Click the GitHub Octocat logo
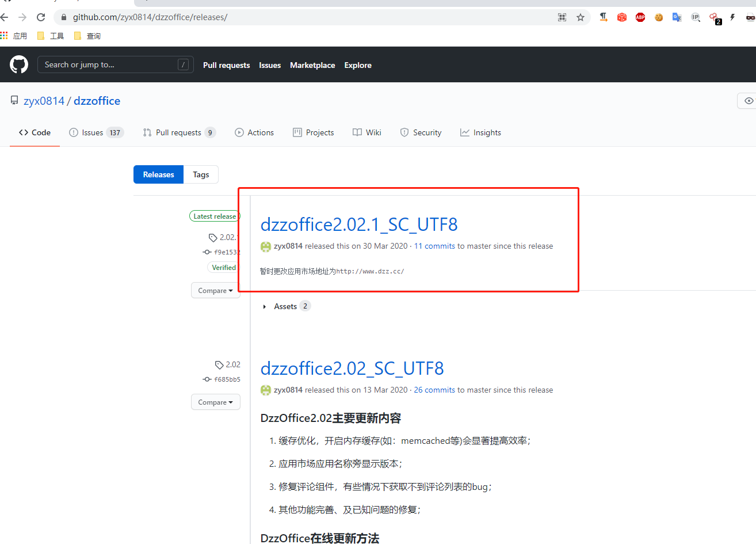Viewport: 756px width, 544px height. click(19, 64)
